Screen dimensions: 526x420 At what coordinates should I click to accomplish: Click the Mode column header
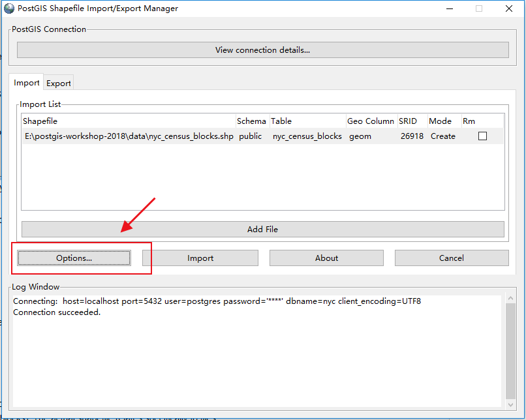(x=444, y=121)
